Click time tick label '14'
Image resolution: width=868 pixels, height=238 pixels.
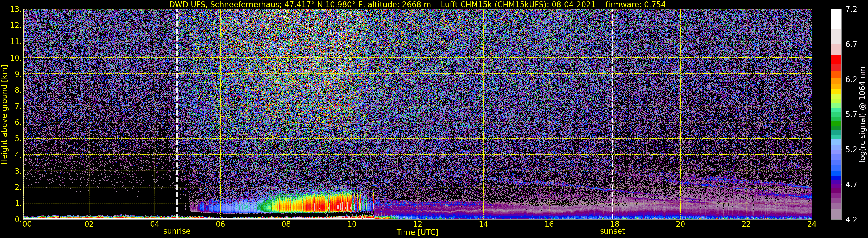pyautogui.click(x=483, y=224)
